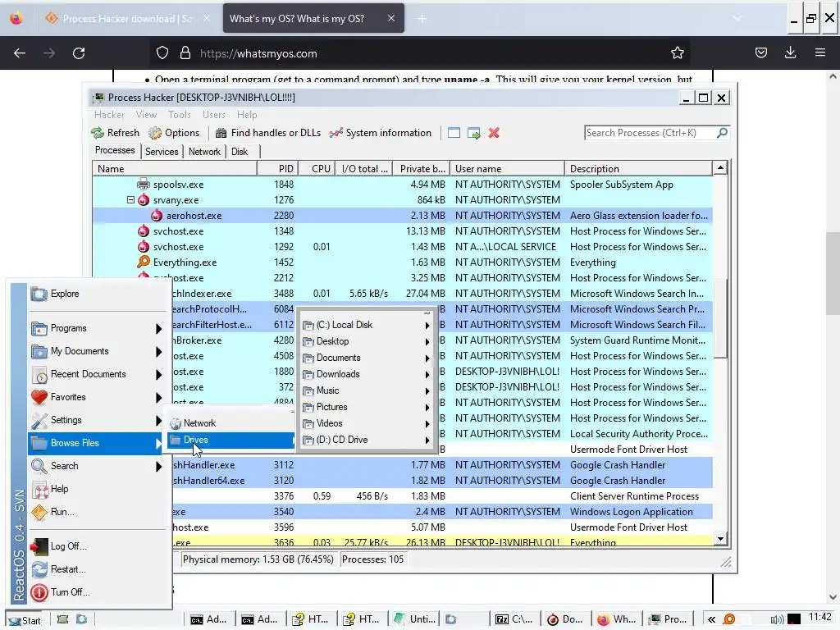Image resolution: width=840 pixels, height=630 pixels.
Task: Open the Documents folder in Drives submenu
Action: [x=366, y=358]
